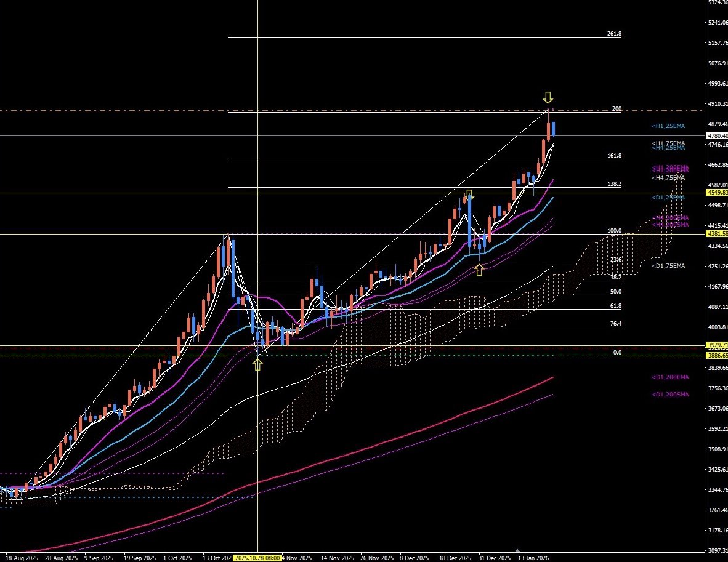Click the 19 Sep 2025 date label
Viewport: 728px width, 562px height.
[x=140, y=558]
